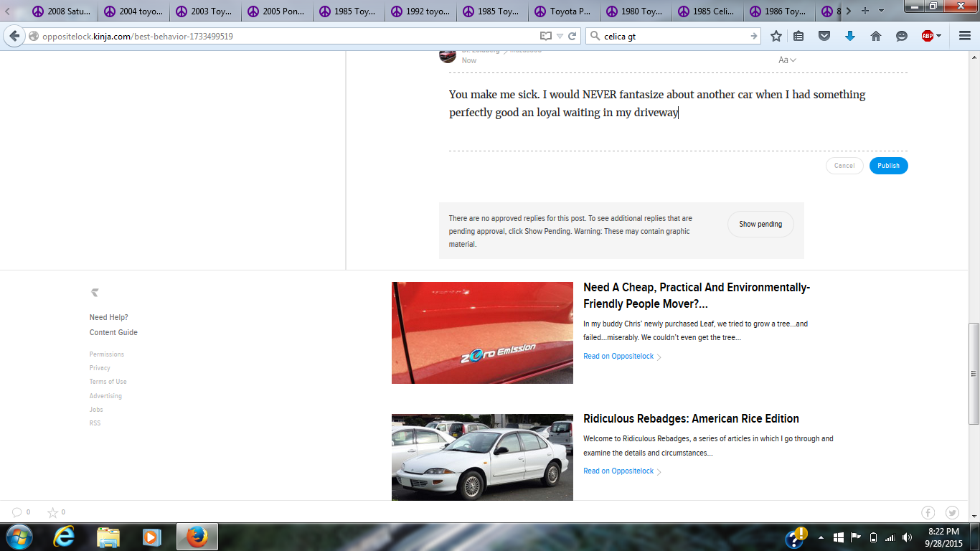Image resolution: width=980 pixels, height=551 pixels.
Task: Click the Adblock Plus ABP icon
Action: pyautogui.click(x=928, y=36)
